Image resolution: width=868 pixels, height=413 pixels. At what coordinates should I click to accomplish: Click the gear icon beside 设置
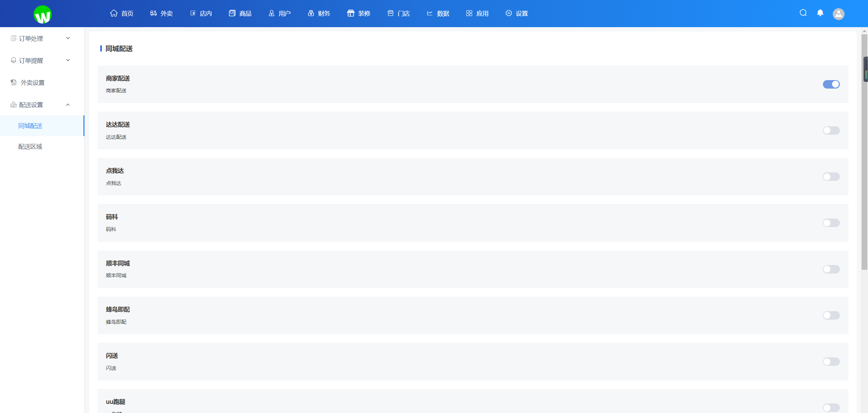[x=509, y=13]
